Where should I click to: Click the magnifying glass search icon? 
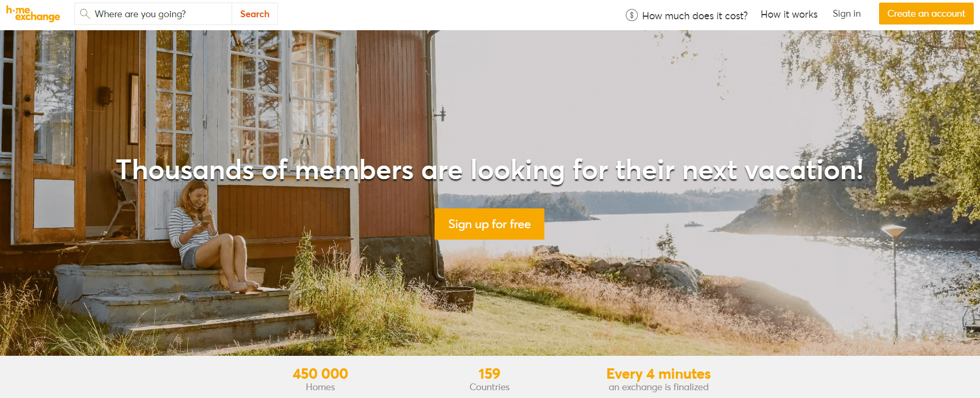click(85, 14)
